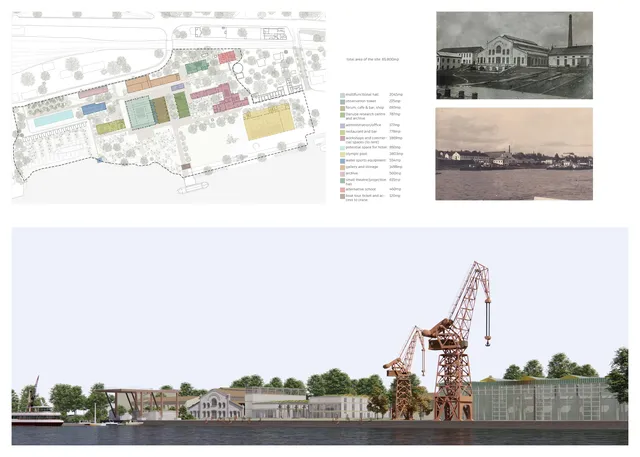This screenshot has width=640, height=457.
Task: Click the alternative school legend swatch
Action: click(342, 188)
